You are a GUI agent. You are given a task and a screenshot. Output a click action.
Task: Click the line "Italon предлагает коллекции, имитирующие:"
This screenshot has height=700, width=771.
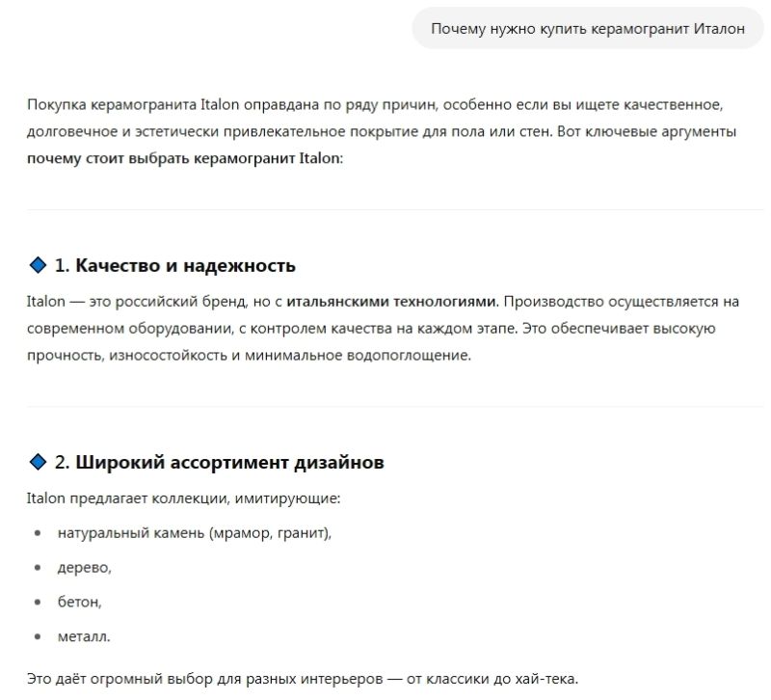(x=184, y=498)
